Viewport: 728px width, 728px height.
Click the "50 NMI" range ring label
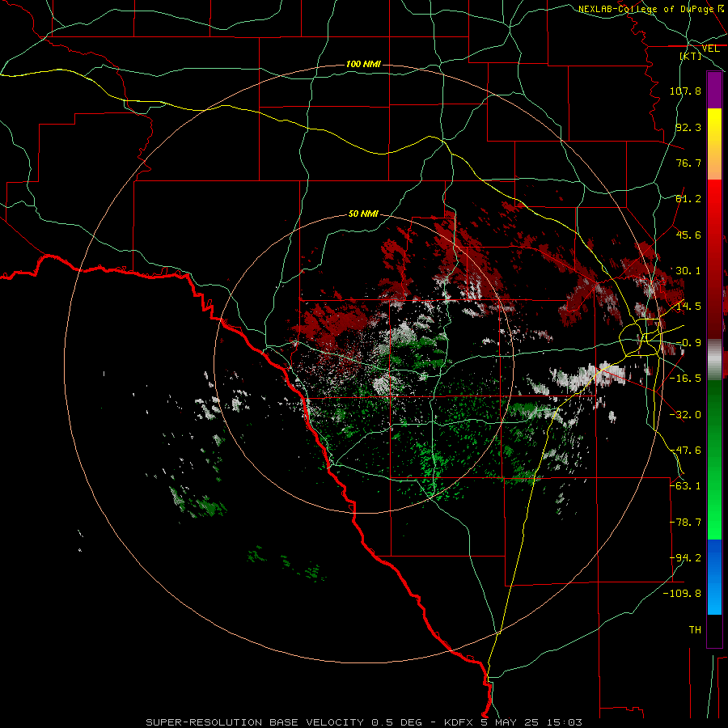point(363,214)
